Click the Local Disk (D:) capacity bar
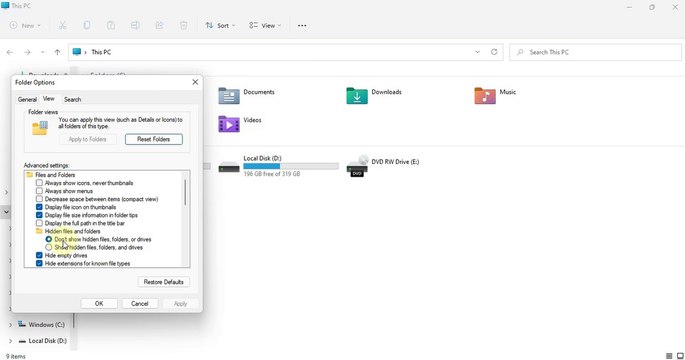Viewport: 685px width, 360px height. 291,166
